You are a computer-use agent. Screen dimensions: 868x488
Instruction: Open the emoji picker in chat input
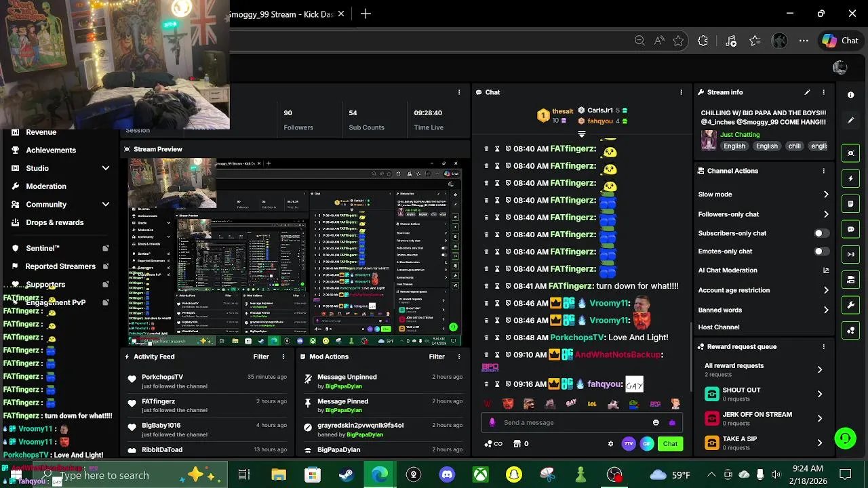click(x=656, y=422)
